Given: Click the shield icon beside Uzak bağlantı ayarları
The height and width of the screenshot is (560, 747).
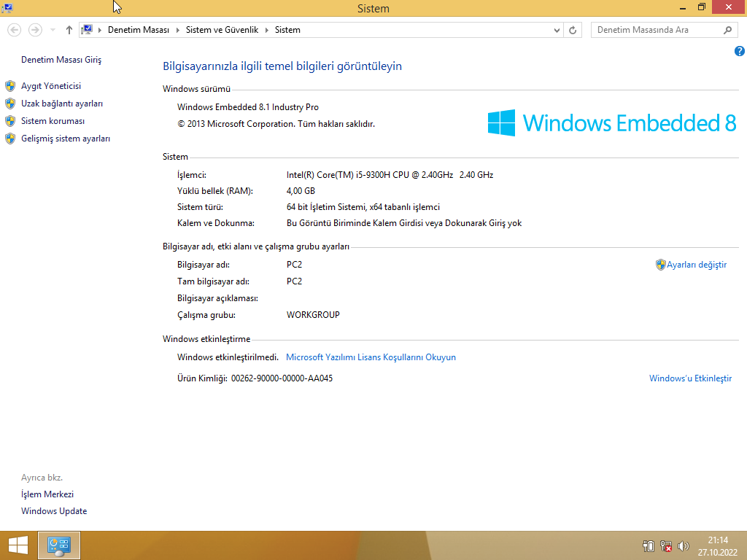Looking at the screenshot, I should pos(10,104).
